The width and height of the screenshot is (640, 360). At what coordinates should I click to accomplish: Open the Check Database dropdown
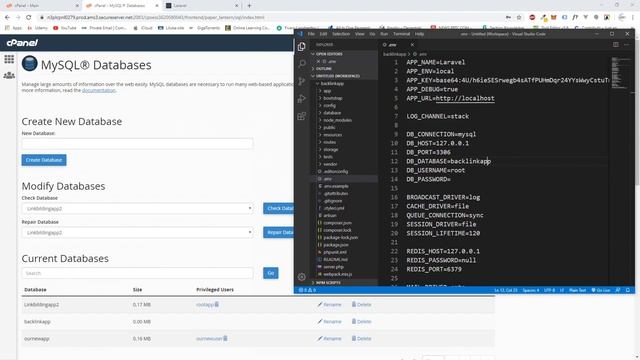pyautogui.click(x=137, y=209)
